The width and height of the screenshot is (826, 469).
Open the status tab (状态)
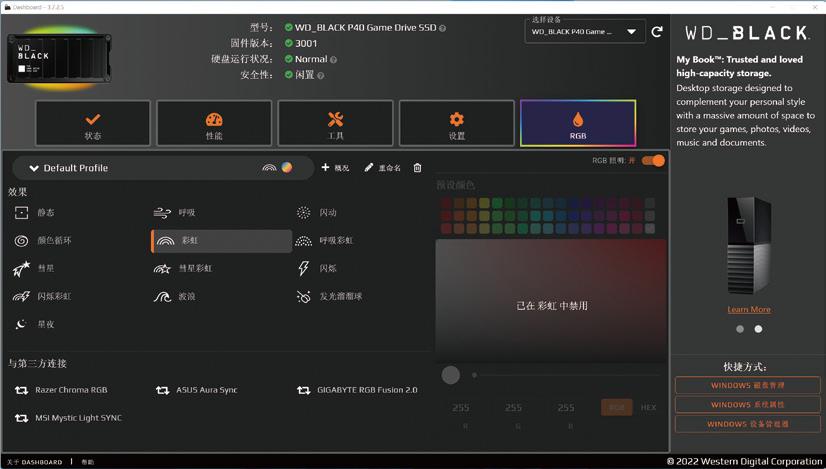(x=93, y=123)
